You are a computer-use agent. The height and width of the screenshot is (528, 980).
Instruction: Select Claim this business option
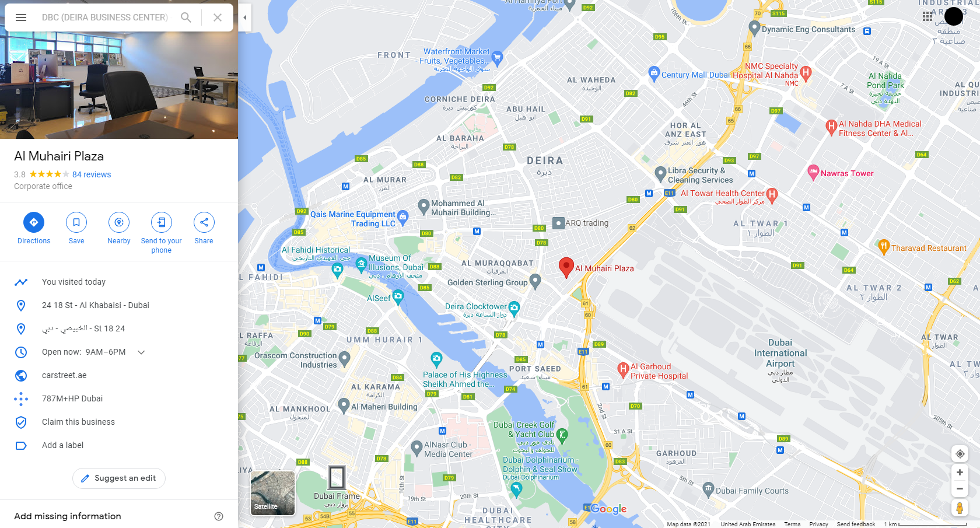78,422
